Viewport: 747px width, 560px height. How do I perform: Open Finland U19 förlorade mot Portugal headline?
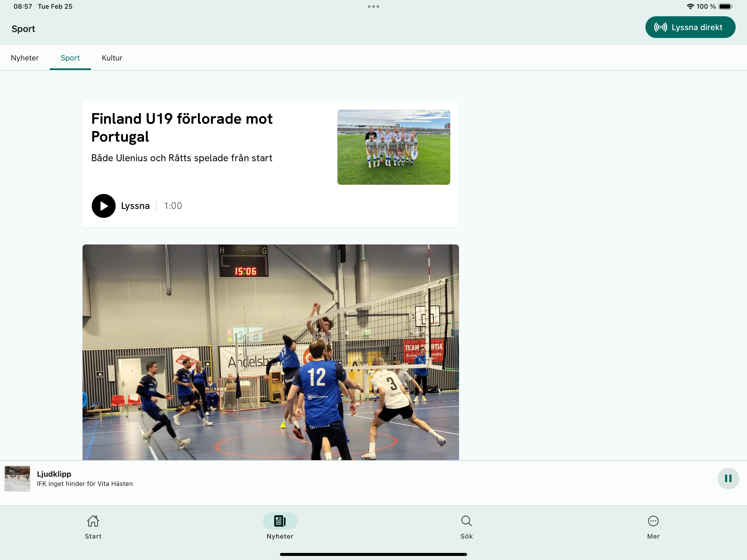[x=182, y=128]
